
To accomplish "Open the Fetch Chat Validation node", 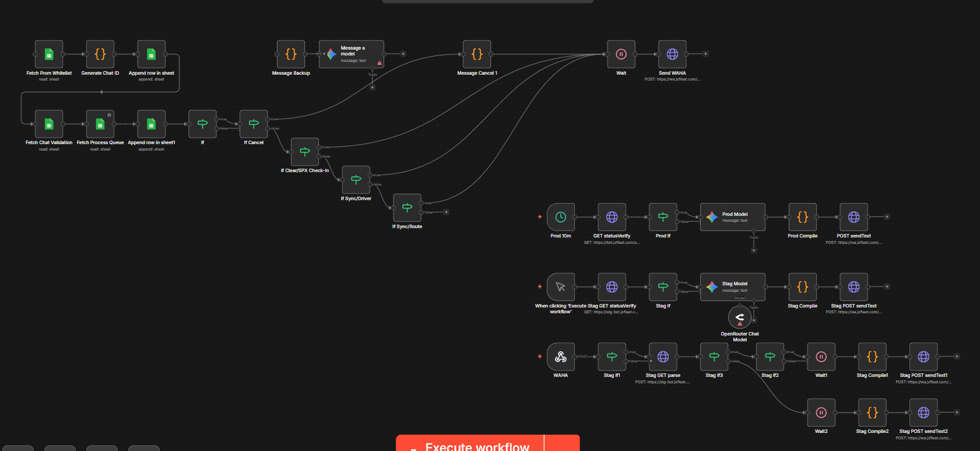I will click(x=49, y=124).
